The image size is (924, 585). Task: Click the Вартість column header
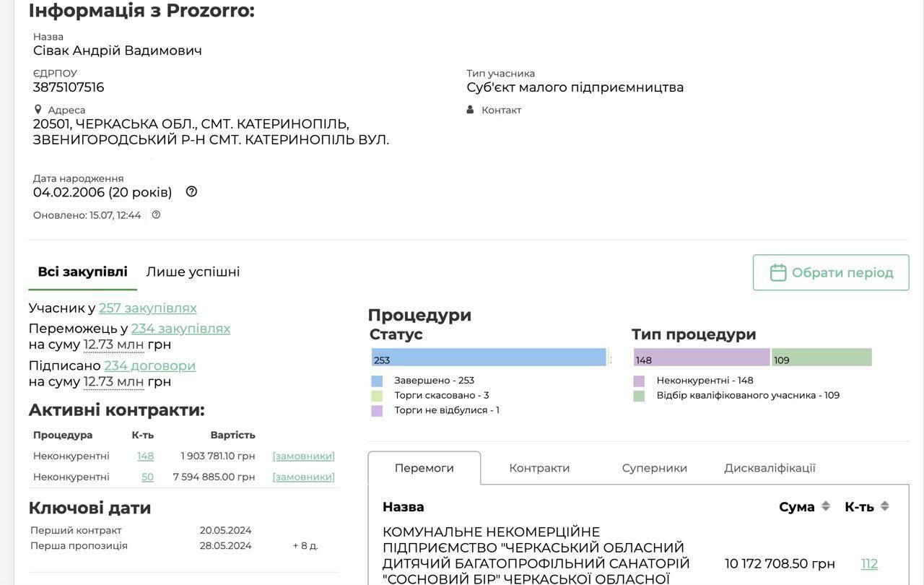click(233, 435)
